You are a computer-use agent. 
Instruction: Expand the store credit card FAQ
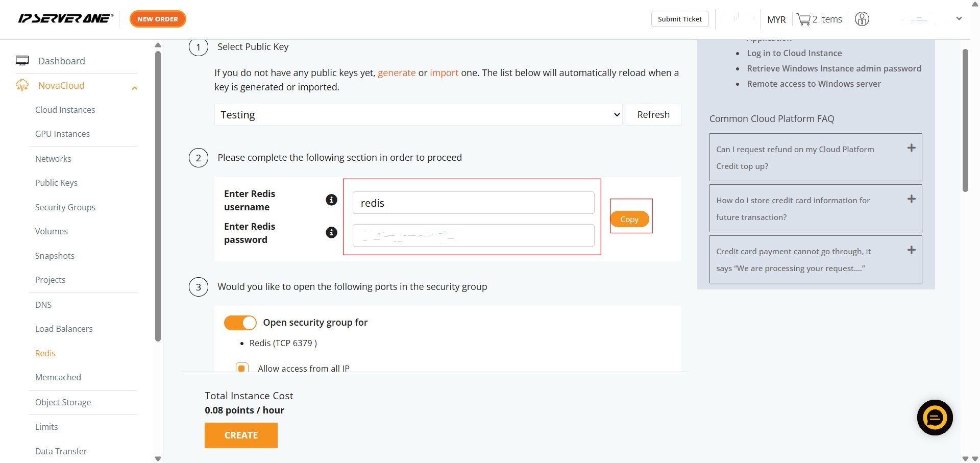pos(911,199)
